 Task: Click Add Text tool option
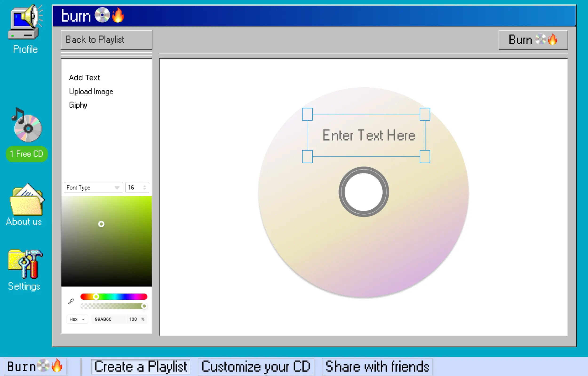[84, 78]
